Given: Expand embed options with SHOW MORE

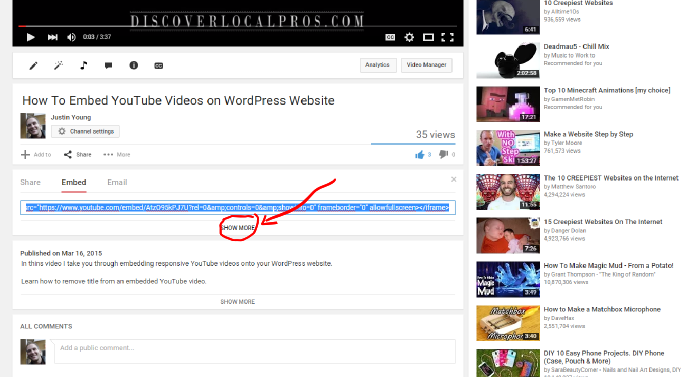Looking at the screenshot, I should click(x=238, y=228).
